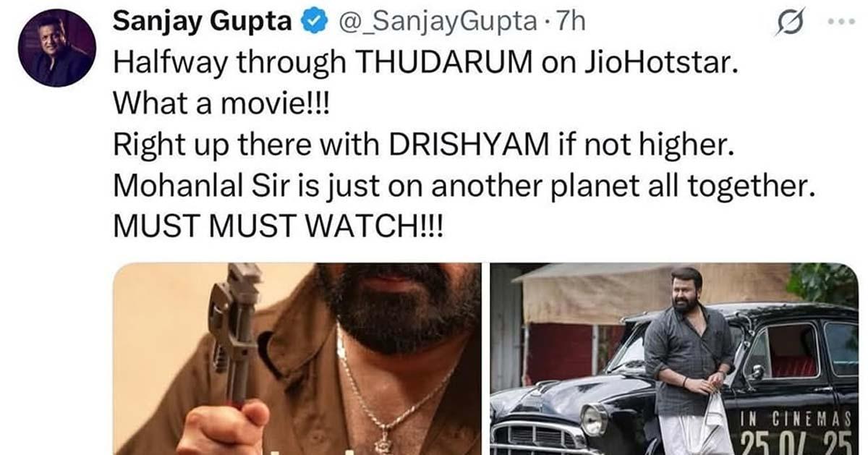The width and height of the screenshot is (868, 455).
Task: Open the wrench poster image on left
Action: click(297, 359)
